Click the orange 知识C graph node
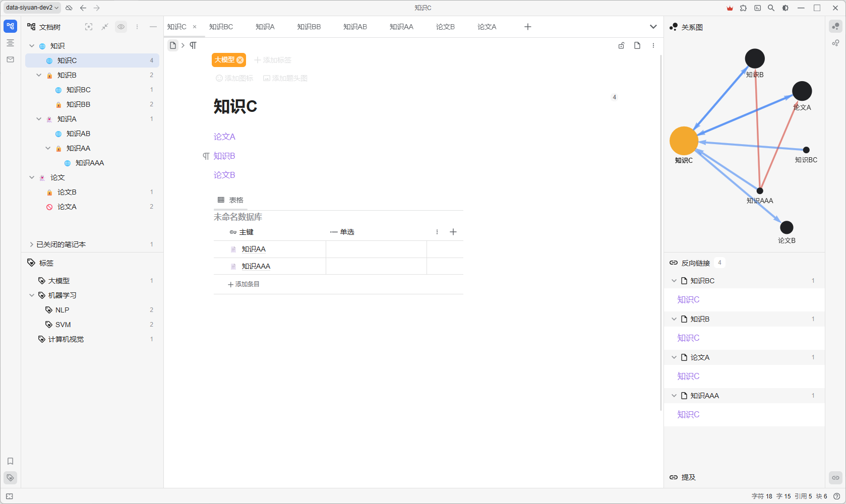This screenshot has height=504, width=846. click(x=684, y=141)
